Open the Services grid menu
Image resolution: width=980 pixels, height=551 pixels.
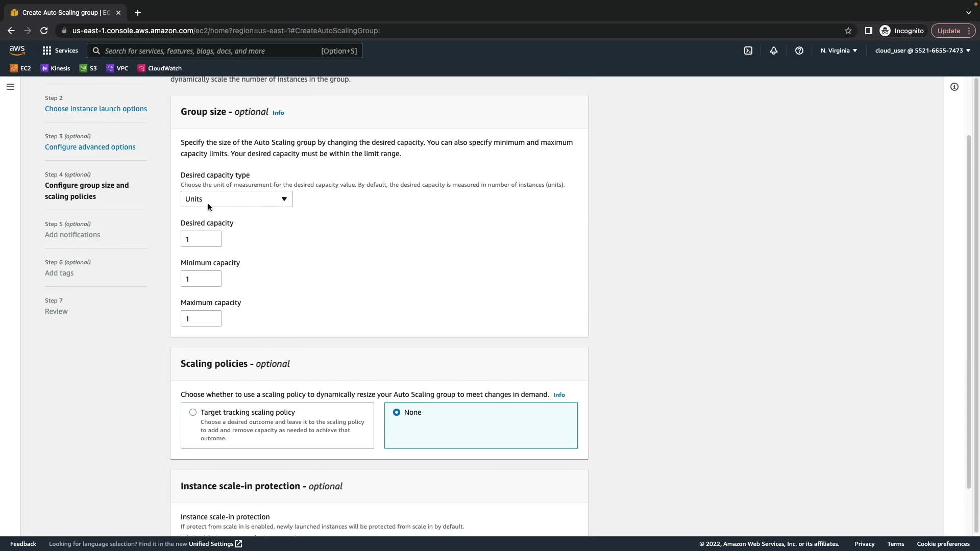60,51
